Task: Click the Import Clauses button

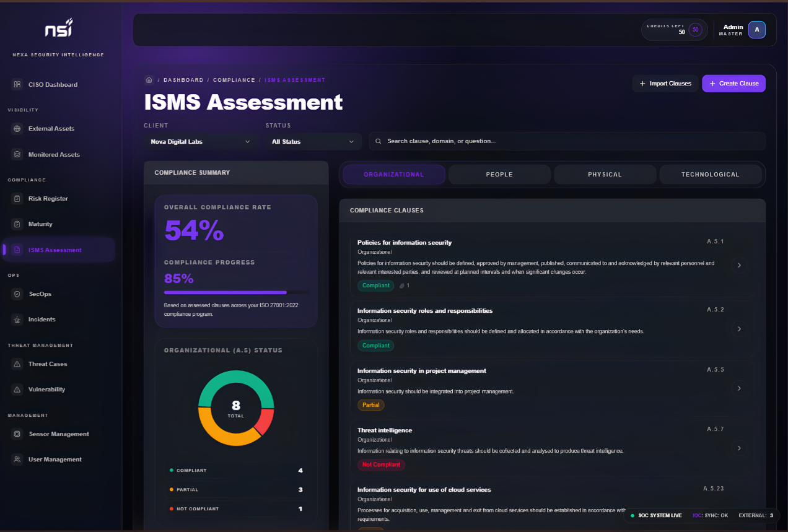Action: 665,84
